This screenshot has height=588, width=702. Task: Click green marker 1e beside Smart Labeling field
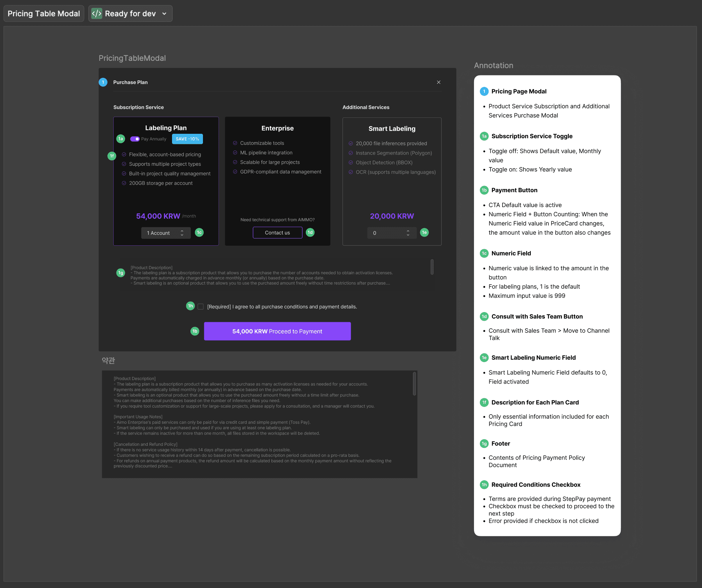424,232
